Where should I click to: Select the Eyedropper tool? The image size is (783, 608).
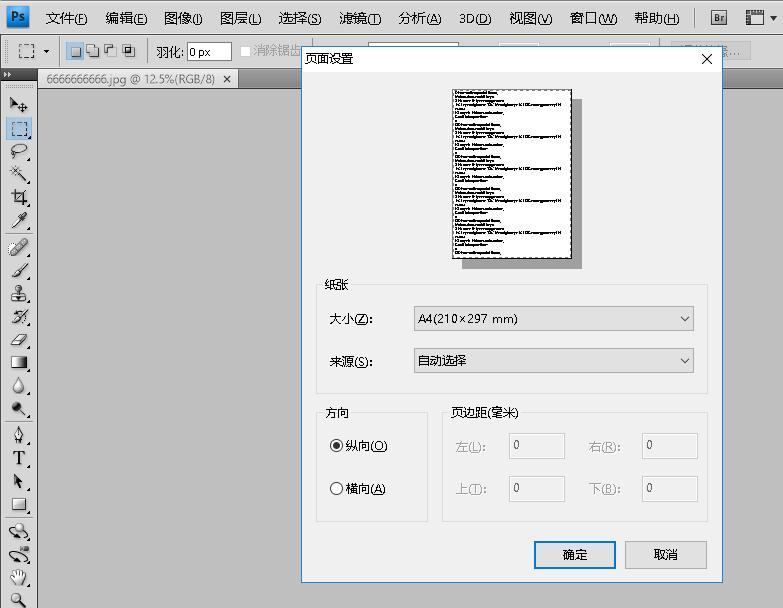[x=19, y=220]
